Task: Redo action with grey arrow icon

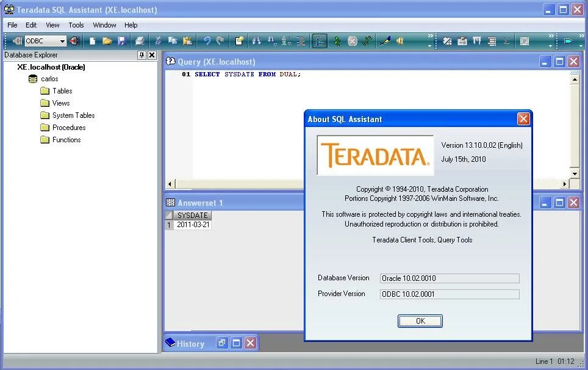Action: point(220,41)
